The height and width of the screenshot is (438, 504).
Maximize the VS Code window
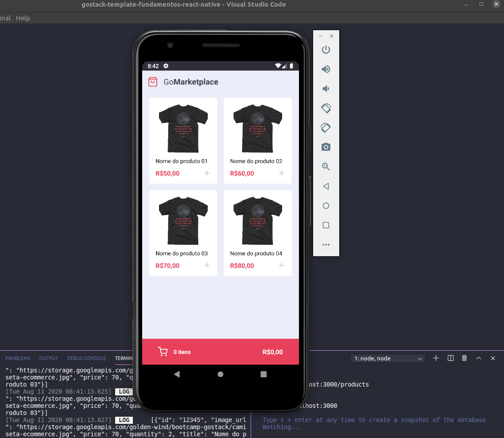481,4
